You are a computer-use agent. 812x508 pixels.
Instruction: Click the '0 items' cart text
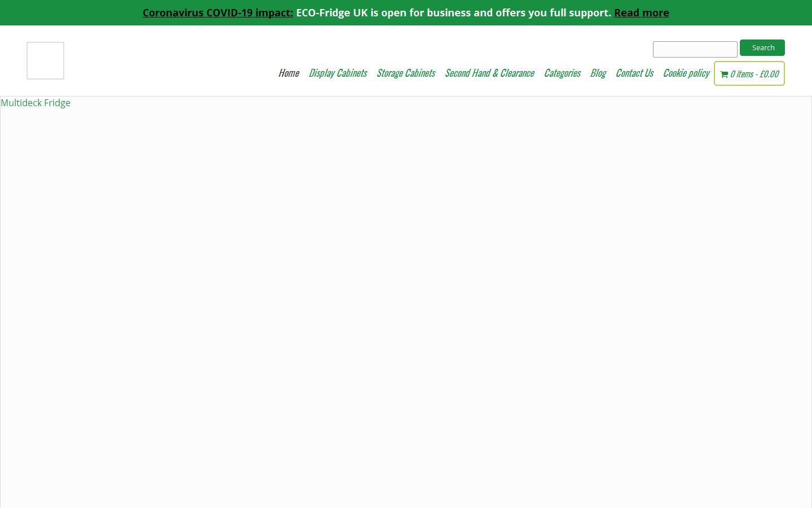point(742,74)
